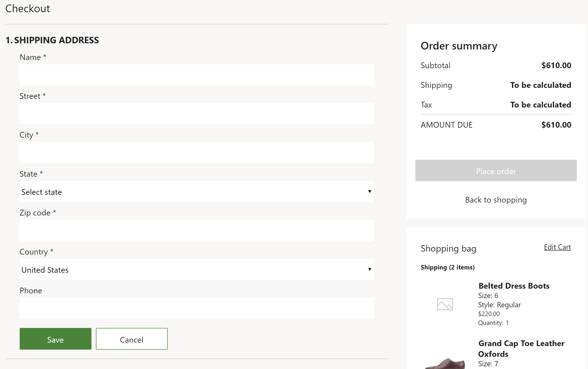This screenshot has width=588, height=369.
Task: Click the Cancel button
Action: 132,339
